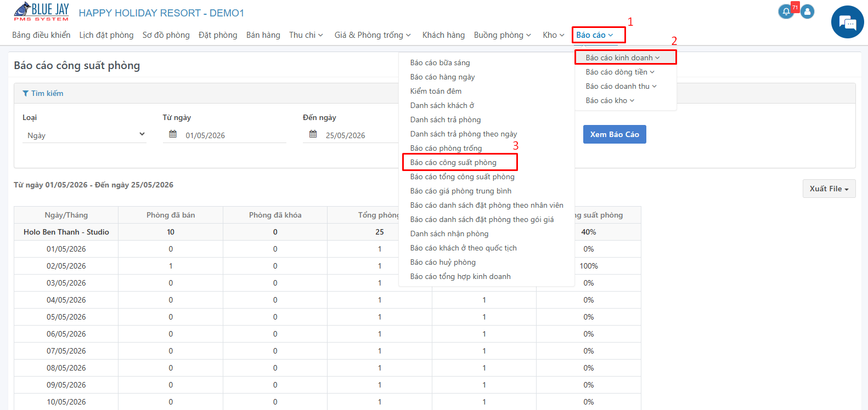Open the chat support bubble icon
Image resolution: width=868 pixels, height=410 pixels.
pyautogui.click(x=848, y=22)
